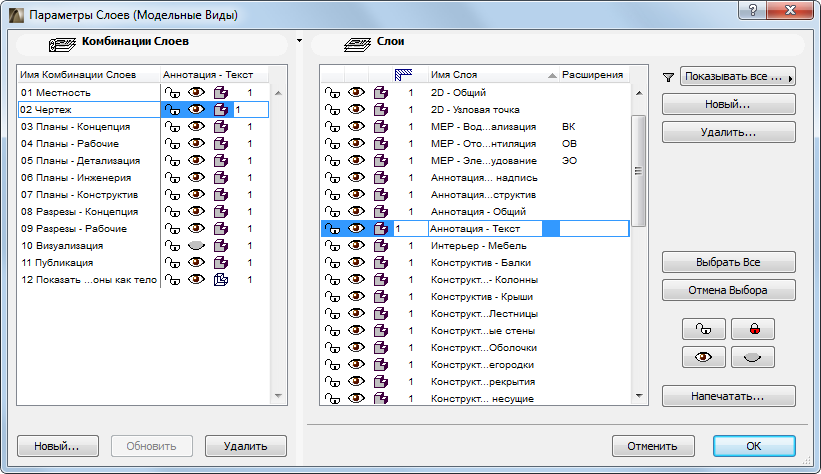
Task: Click solid icon for 06 Планы - Инженерия
Action: (221, 178)
